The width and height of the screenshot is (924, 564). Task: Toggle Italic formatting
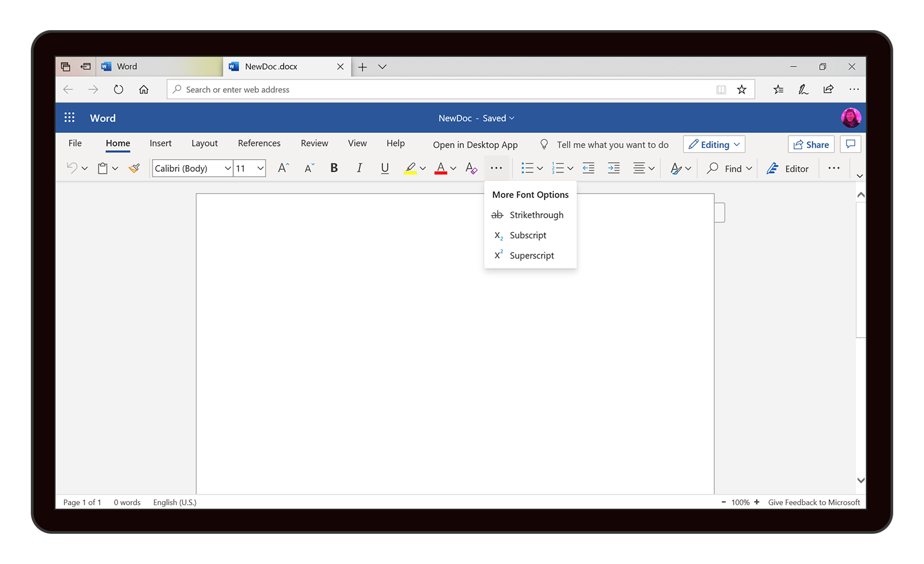click(359, 168)
